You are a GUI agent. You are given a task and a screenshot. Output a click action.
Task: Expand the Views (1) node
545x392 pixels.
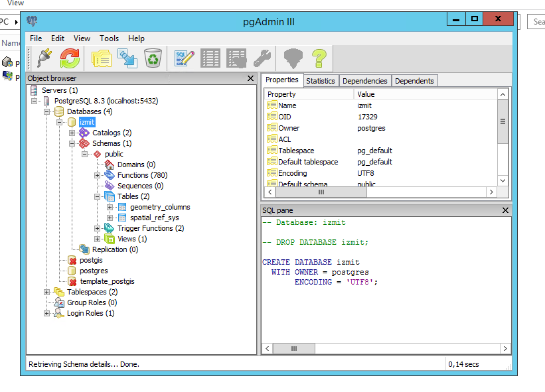98,239
